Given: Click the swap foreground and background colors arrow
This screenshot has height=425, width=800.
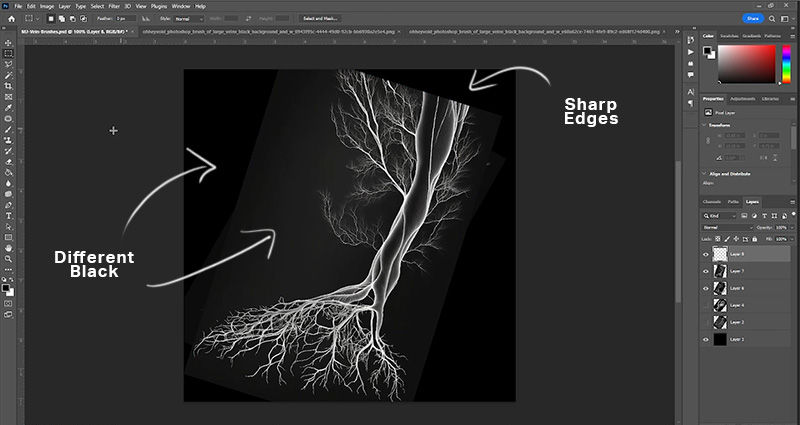Looking at the screenshot, I should (x=12, y=280).
